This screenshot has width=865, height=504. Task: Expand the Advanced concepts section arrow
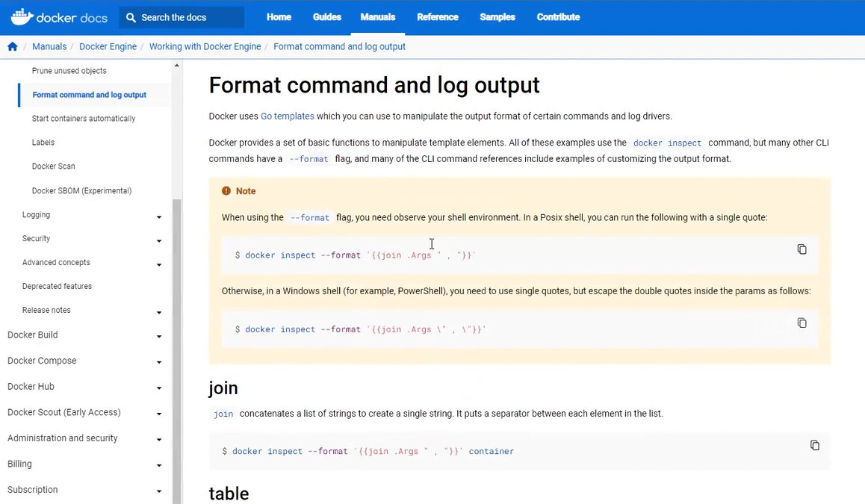point(159,264)
